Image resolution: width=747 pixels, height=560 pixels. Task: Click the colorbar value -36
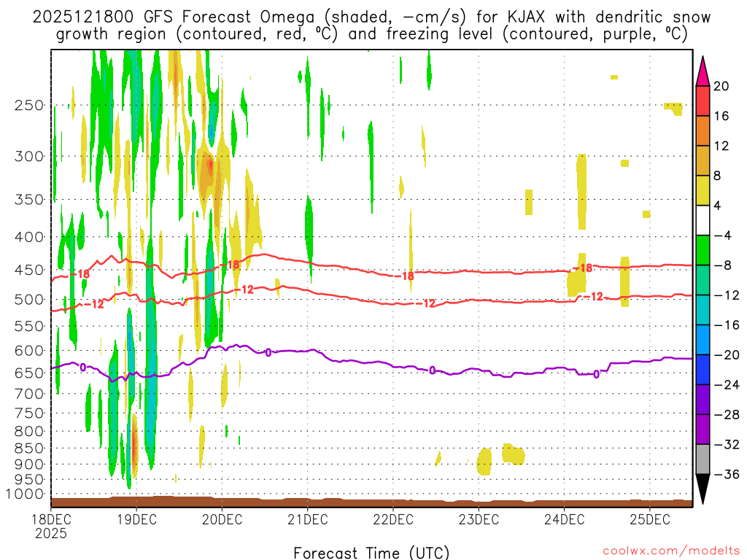point(727,474)
